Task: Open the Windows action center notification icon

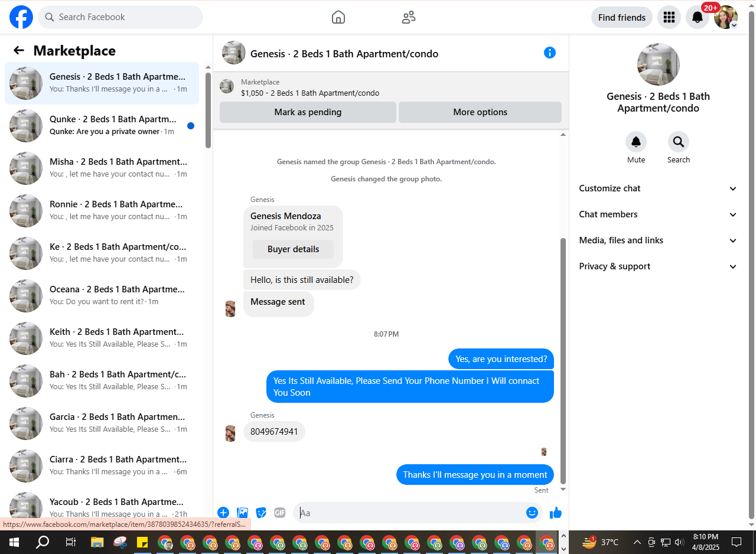Action: pyautogui.click(x=737, y=542)
